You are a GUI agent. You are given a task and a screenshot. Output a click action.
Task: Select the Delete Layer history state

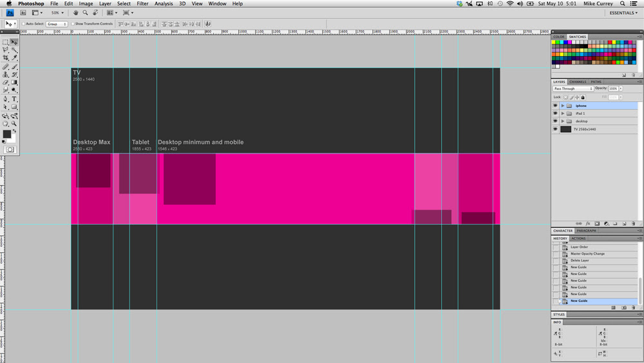(595, 260)
